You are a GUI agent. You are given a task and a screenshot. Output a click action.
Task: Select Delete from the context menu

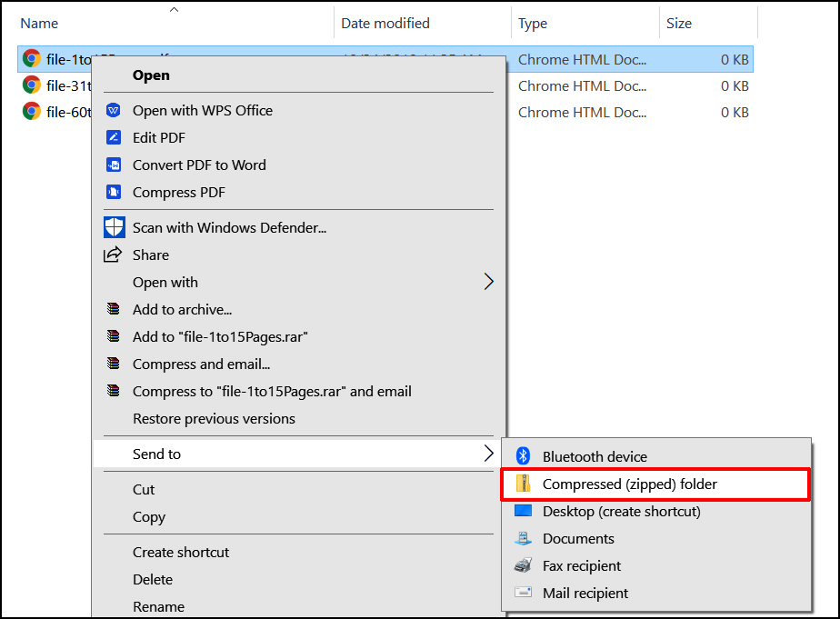[x=153, y=579]
